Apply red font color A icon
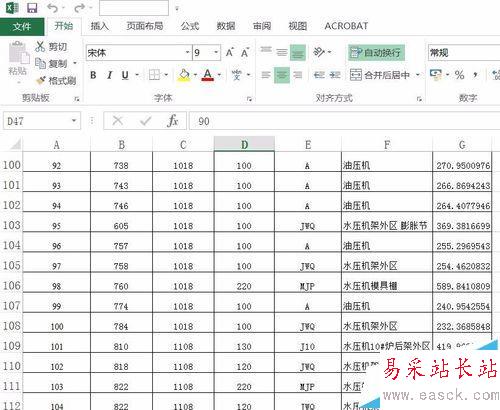This screenshot has height=410, width=500. [208, 75]
